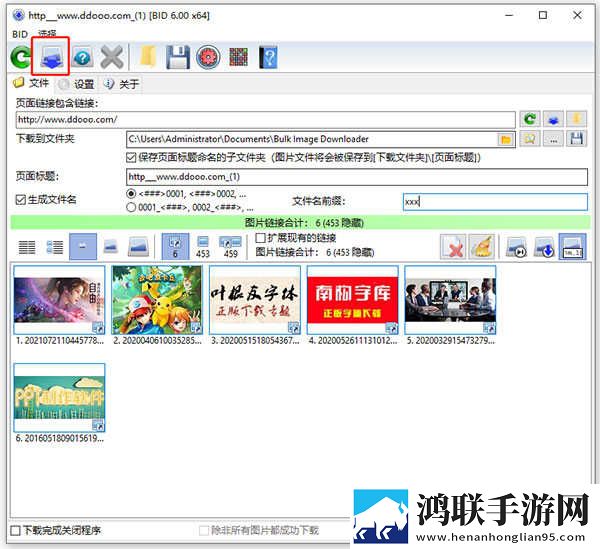600x549 pixels.
Task: Click the small green refresh button beside URL field
Action: coord(530,119)
